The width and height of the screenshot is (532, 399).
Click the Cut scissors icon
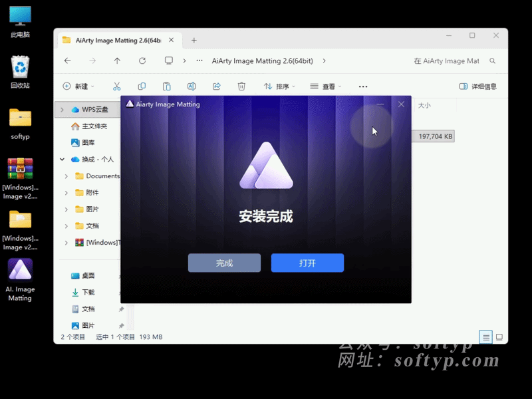(x=117, y=86)
